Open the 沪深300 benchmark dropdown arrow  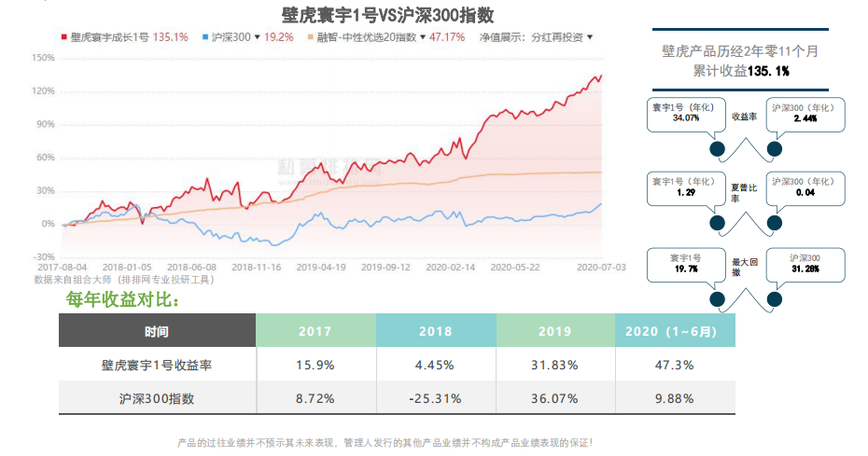click(x=258, y=37)
